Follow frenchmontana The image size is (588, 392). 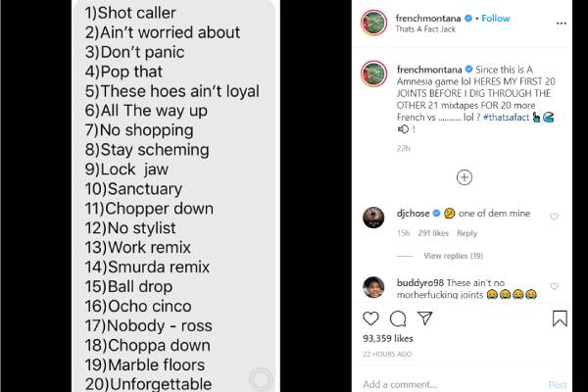[496, 19]
